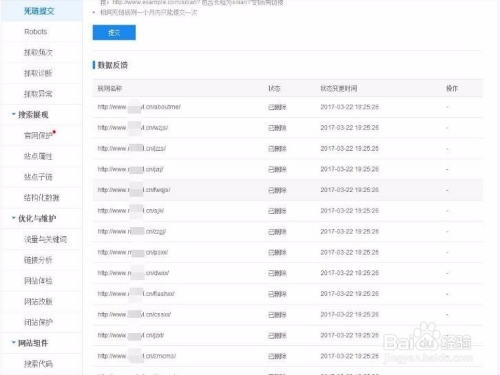Click 已删除 status in the flashxx row
This screenshot has height=375, width=500.
(277, 294)
